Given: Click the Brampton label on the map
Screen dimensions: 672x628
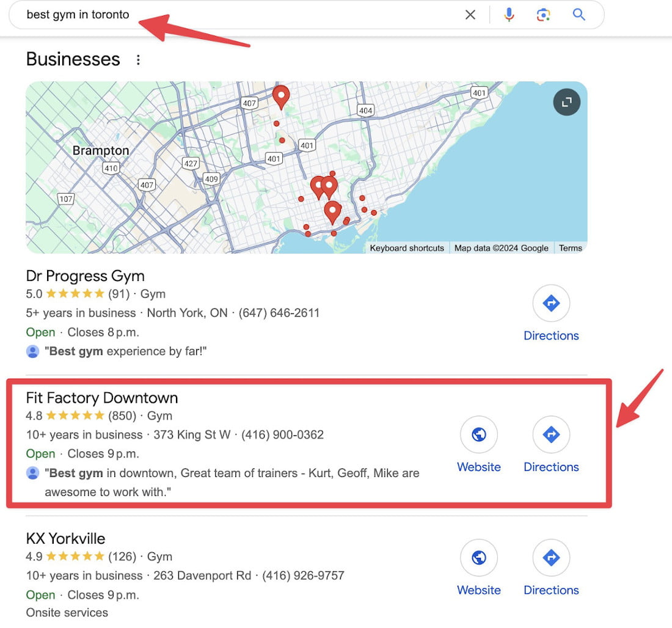Looking at the screenshot, I should click(x=101, y=150).
